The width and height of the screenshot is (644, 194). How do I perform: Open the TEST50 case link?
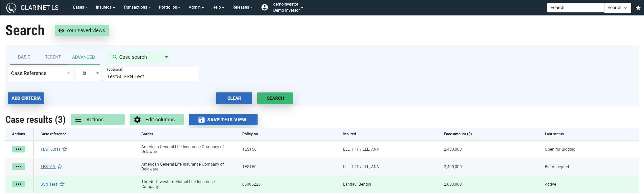pos(48,167)
